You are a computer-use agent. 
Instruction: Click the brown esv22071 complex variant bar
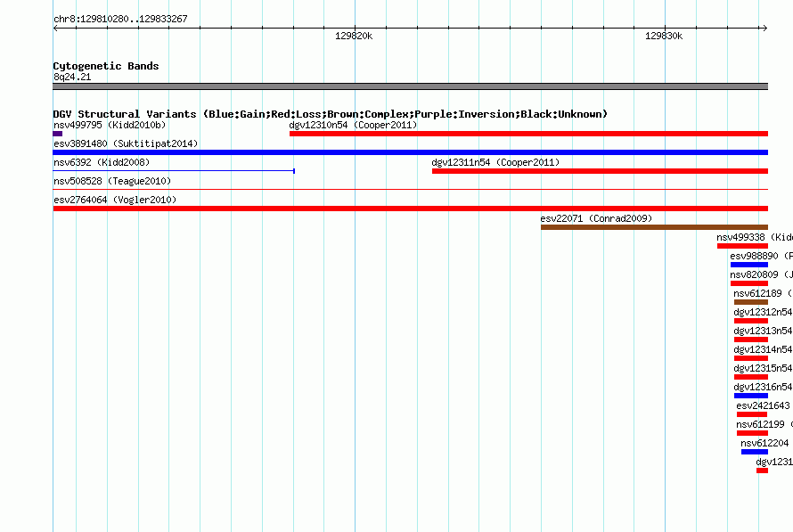(x=654, y=227)
